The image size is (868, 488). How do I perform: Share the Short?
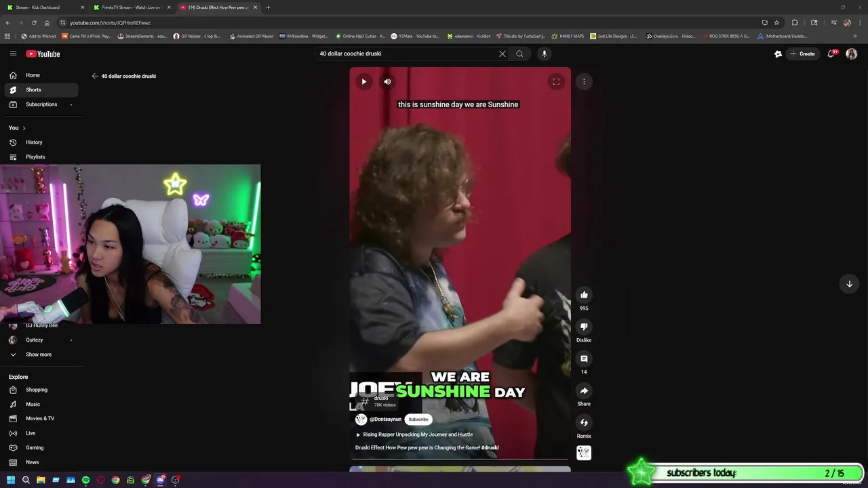coord(584,390)
